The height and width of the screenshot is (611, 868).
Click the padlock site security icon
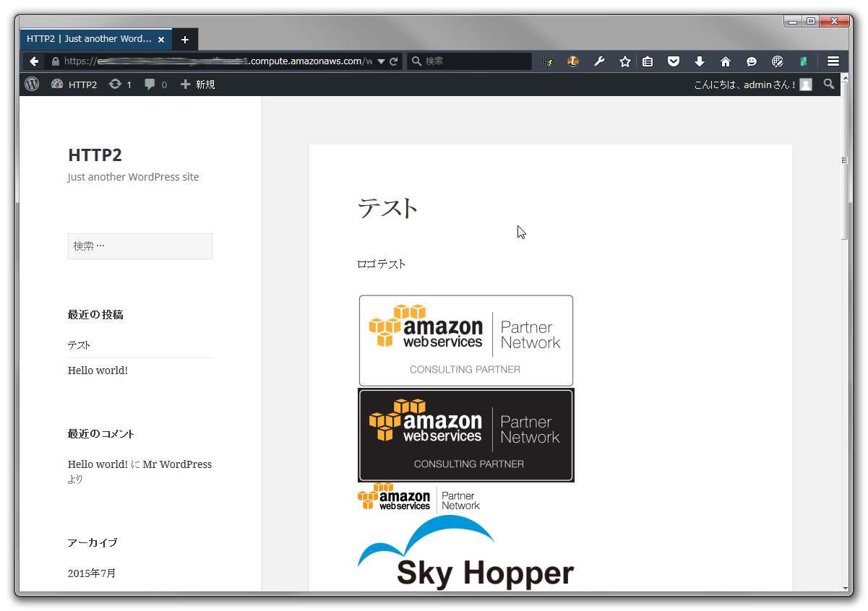[x=55, y=61]
